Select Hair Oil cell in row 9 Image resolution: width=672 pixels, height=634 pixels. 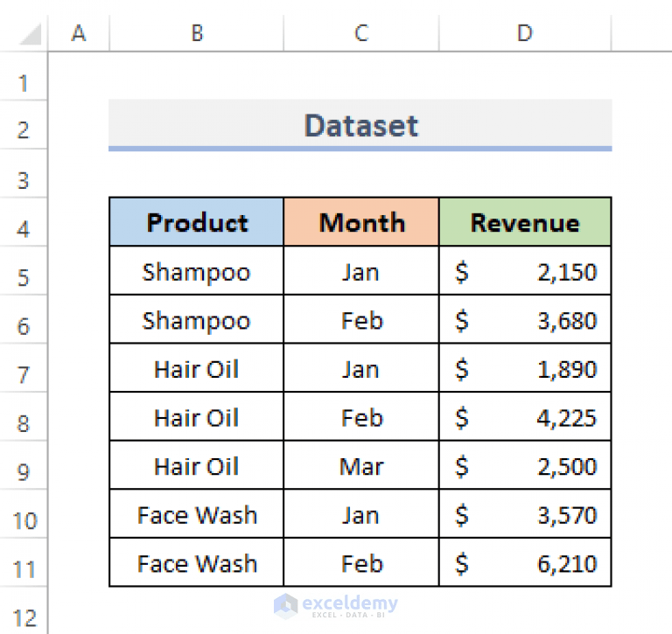point(197,465)
